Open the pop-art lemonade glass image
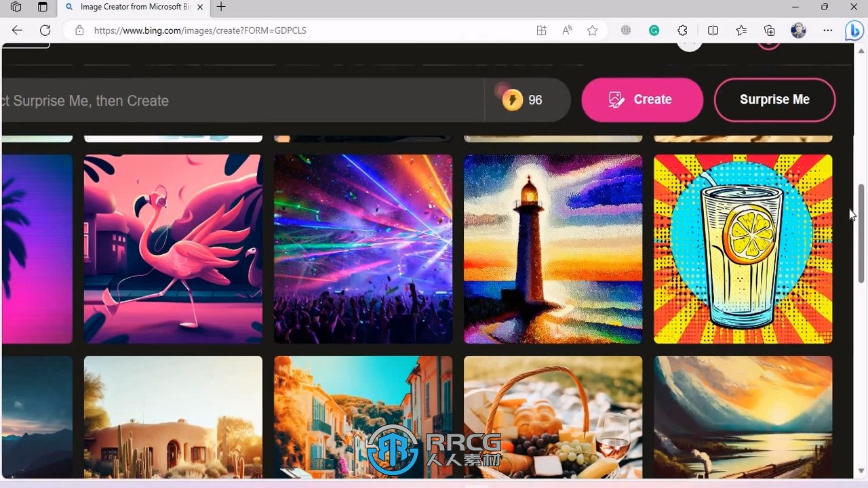 [x=743, y=249]
